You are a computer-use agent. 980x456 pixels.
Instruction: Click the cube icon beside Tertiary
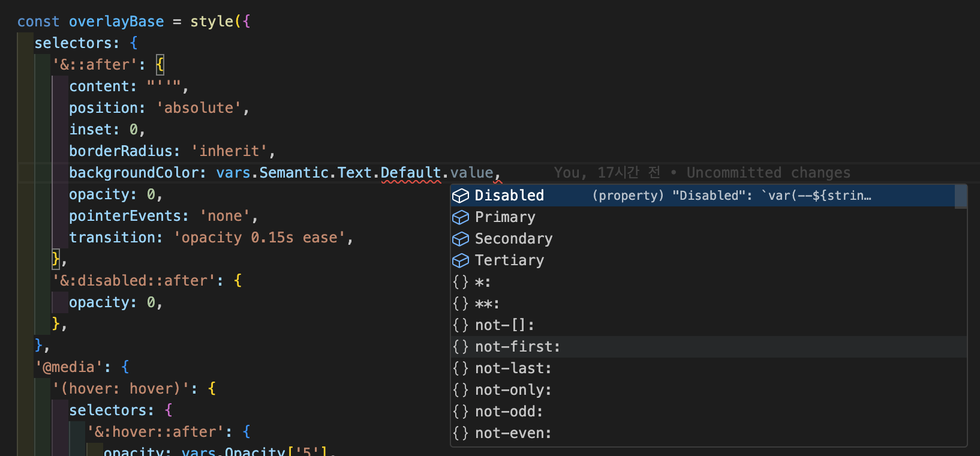(461, 260)
